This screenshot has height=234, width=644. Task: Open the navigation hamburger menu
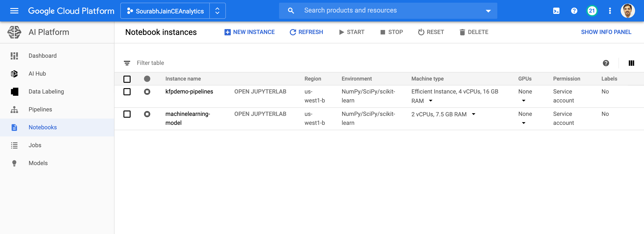coord(14,11)
